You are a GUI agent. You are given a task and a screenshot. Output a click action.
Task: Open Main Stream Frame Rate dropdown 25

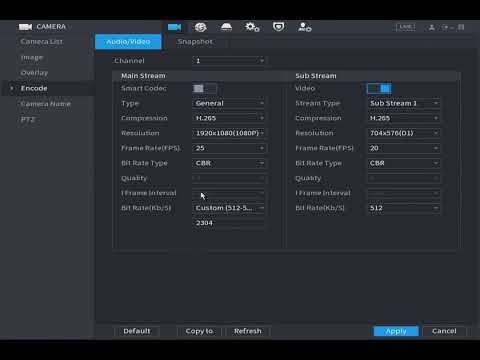(x=229, y=148)
